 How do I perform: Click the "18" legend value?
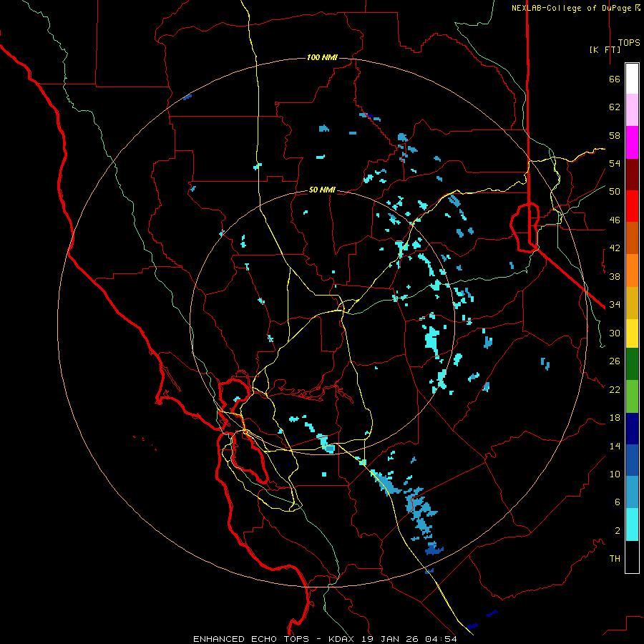(615, 418)
